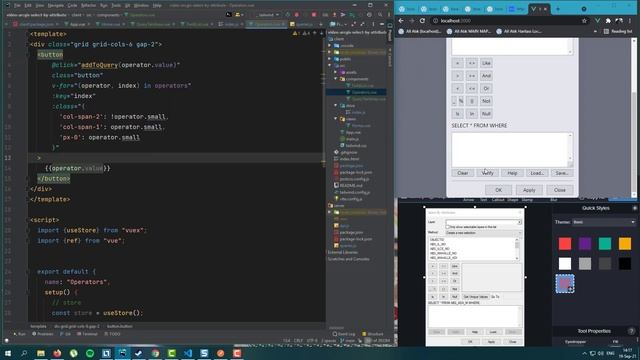
Task: Click the OK button in web dialog
Action: (498, 190)
